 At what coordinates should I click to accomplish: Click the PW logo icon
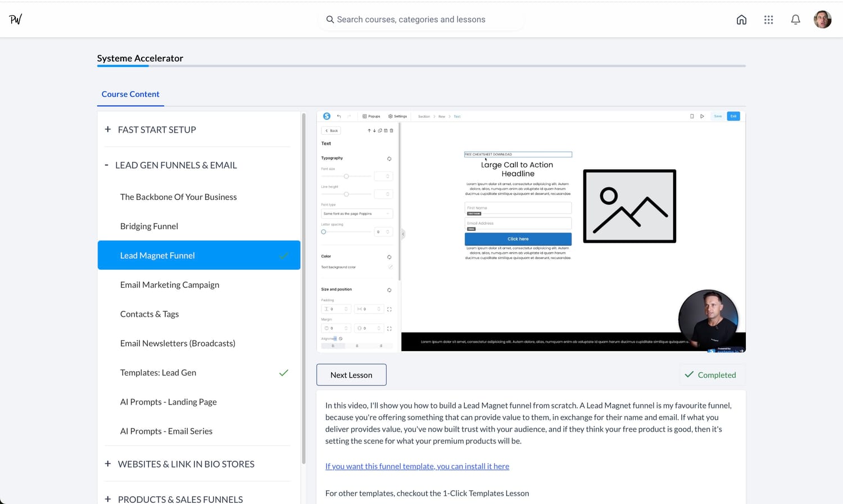[x=16, y=19]
